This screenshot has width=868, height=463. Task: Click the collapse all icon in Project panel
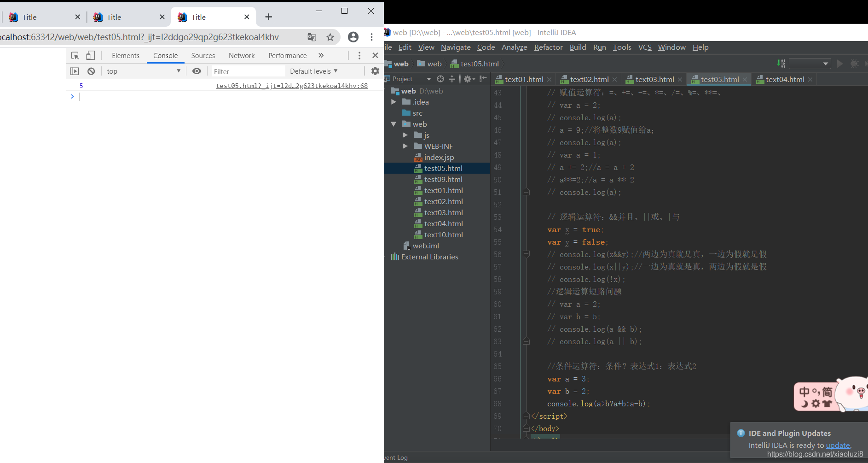(452, 79)
